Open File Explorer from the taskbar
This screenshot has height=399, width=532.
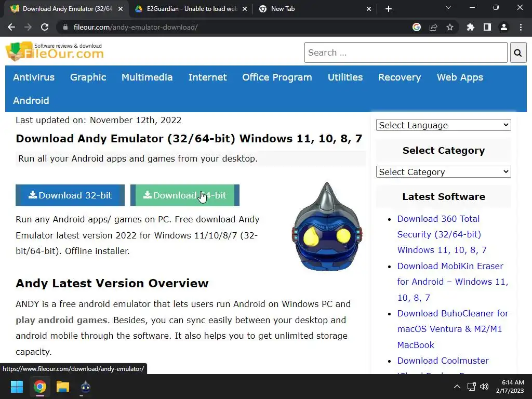pyautogui.click(x=63, y=387)
